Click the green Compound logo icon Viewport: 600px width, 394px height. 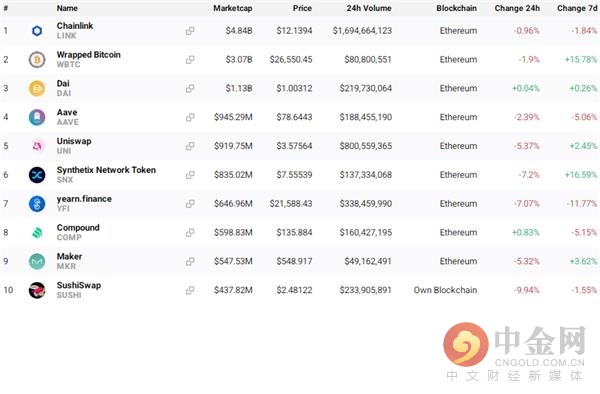37,233
